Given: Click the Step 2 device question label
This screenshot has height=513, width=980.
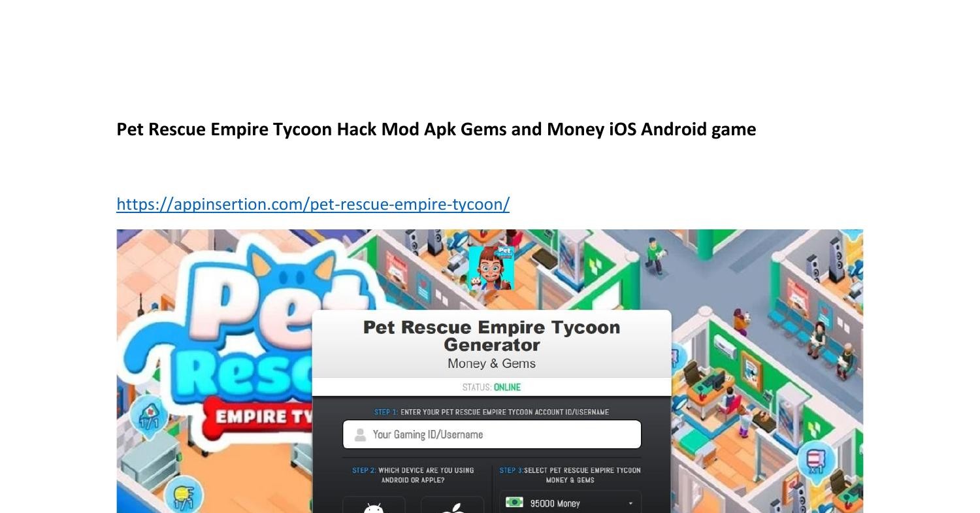Looking at the screenshot, I should [x=413, y=475].
